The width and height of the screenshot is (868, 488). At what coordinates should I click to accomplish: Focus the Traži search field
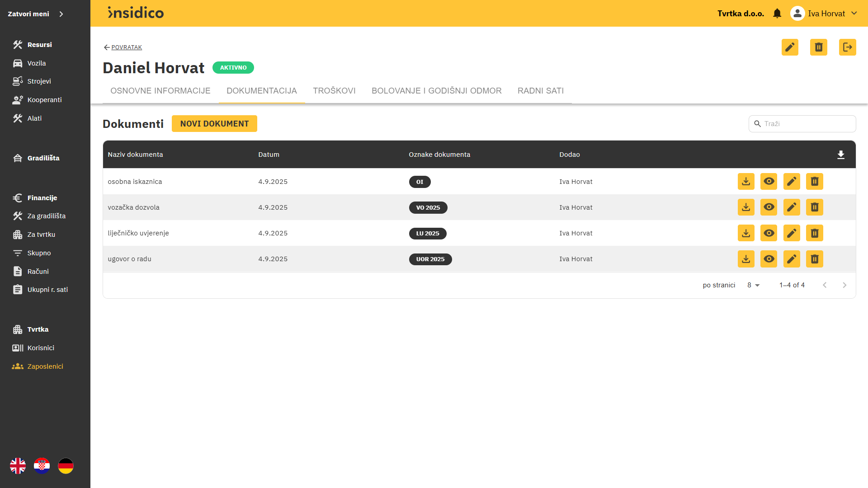[x=807, y=124]
